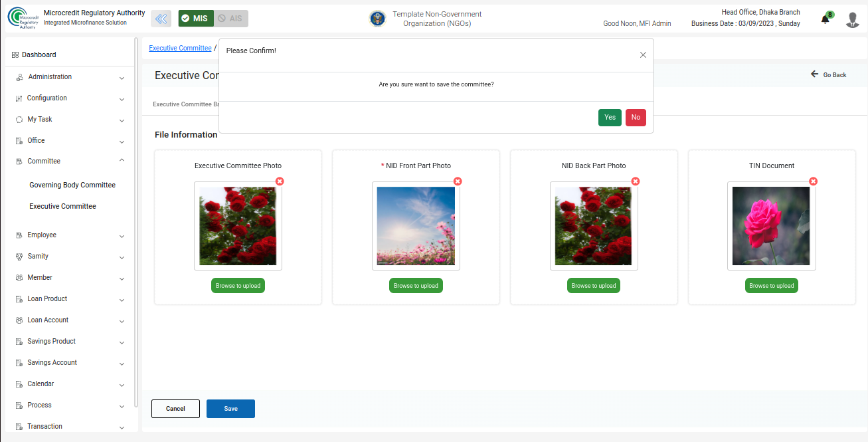Open Governing Body Committee submenu item

click(x=72, y=185)
